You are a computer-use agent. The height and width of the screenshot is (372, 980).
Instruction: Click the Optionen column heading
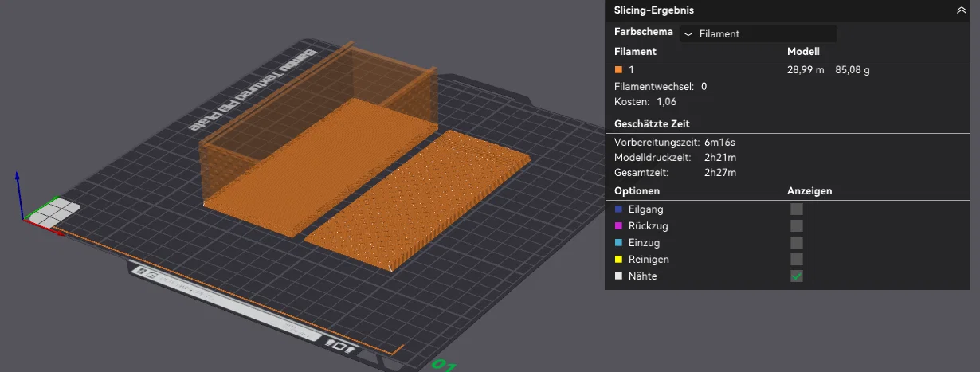tap(637, 191)
